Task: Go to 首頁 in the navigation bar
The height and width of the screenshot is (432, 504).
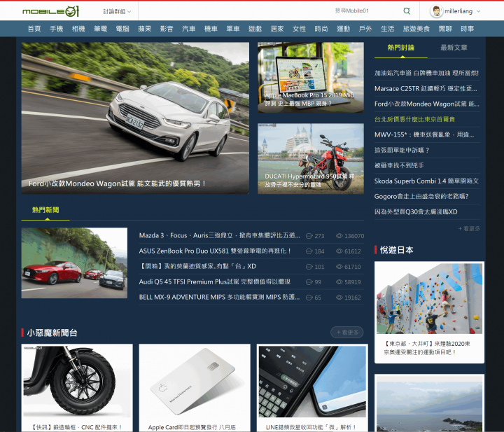Action: tap(34, 29)
